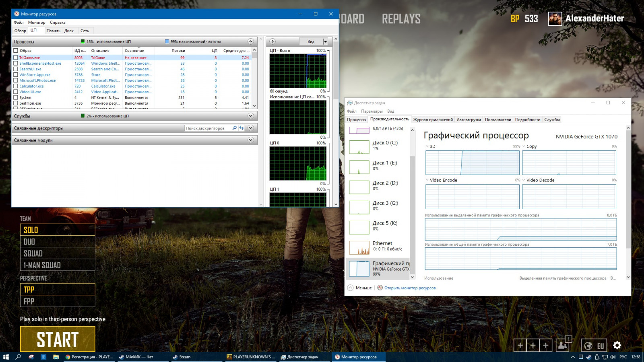Check the TslGame.exe process checkbox
Screen dimensions: 644x362
click(x=16, y=58)
